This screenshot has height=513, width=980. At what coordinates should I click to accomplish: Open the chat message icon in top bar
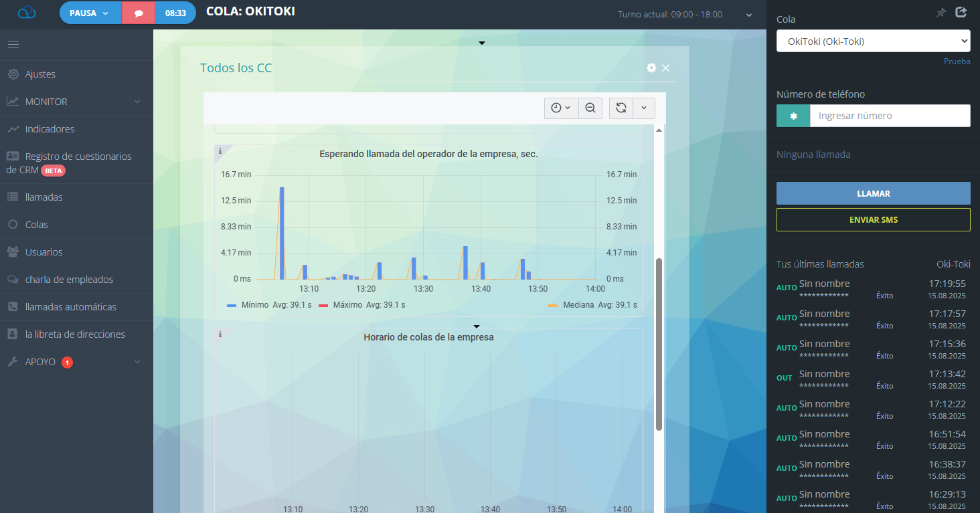point(139,13)
